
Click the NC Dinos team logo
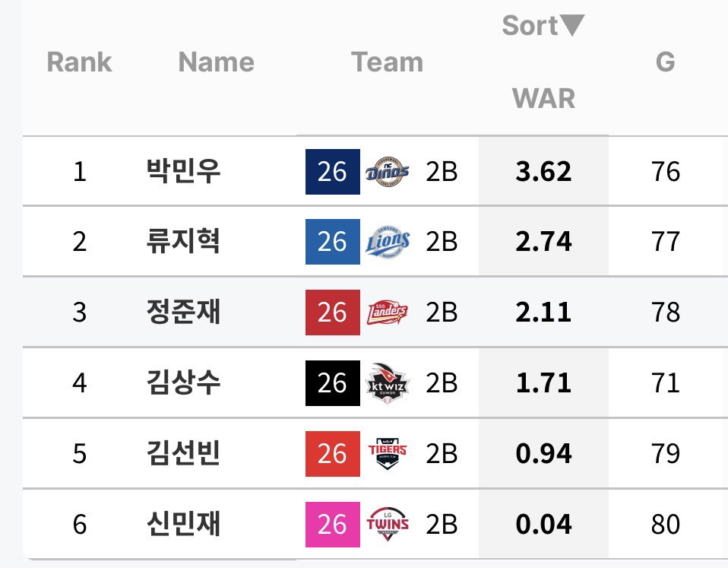click(388, 171)
